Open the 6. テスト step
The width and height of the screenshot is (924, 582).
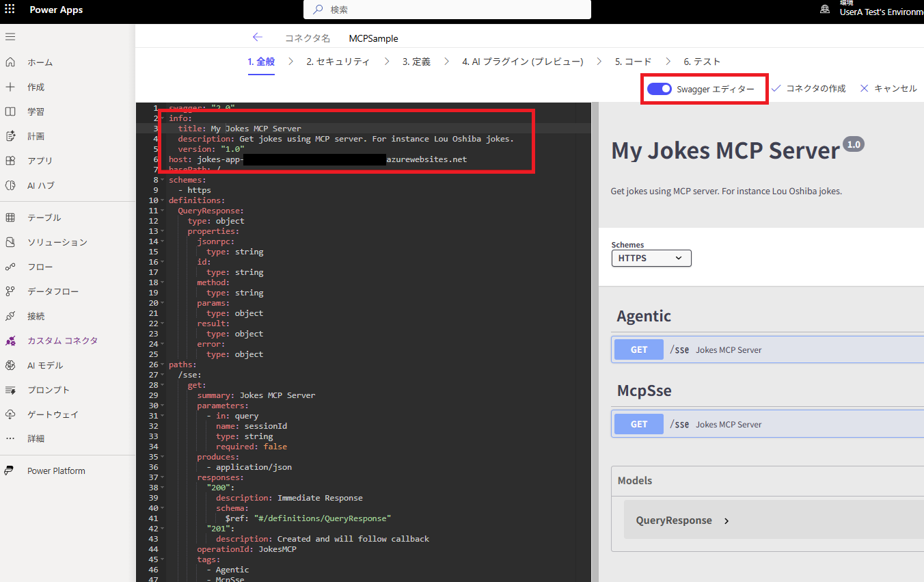click(702, 61)
